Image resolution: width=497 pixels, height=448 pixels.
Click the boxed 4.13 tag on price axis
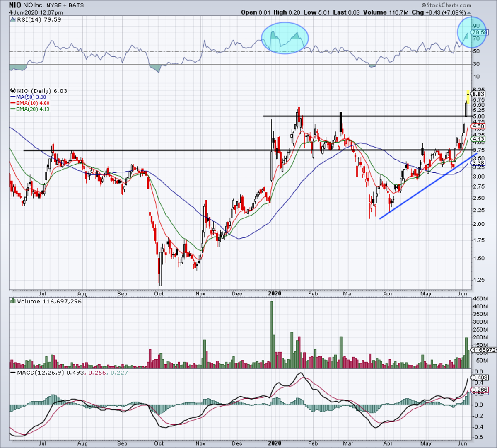coord(478,139)
